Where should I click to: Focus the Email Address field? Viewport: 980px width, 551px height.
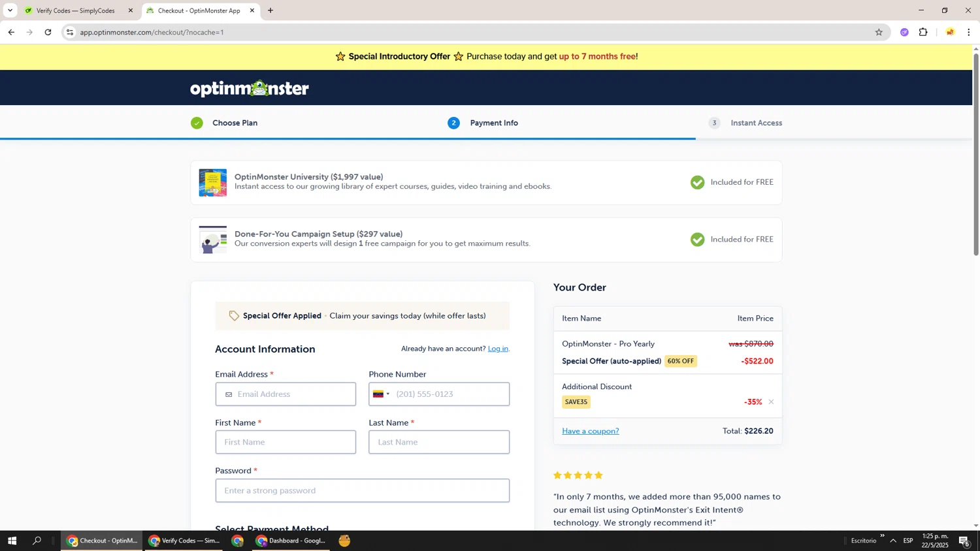coord(286,394)
